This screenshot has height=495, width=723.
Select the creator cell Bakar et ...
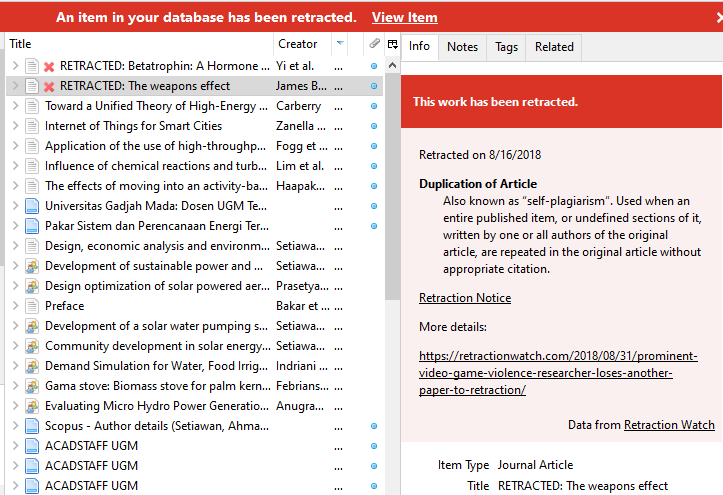tap(303, 306)
